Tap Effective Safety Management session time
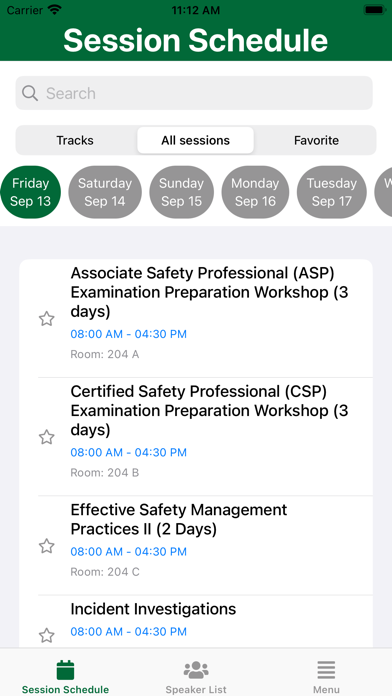 tap(129, 552)
